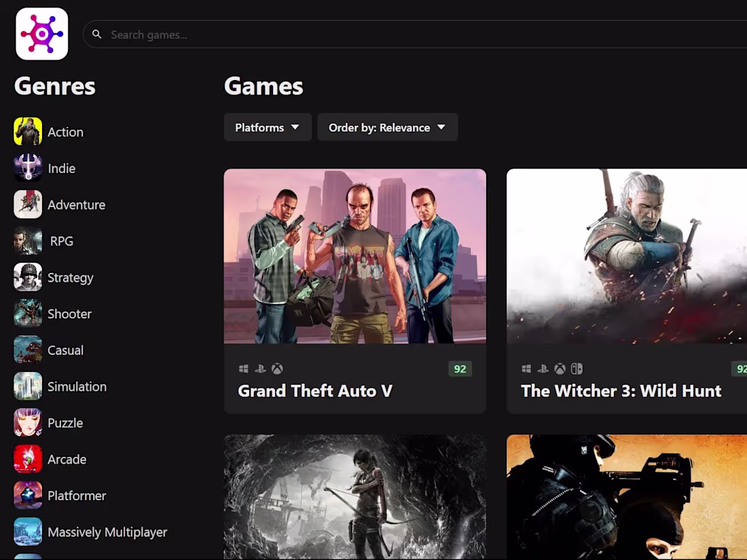Click the Xbox icon under Grand Theft Auto V
The width and height of the screenshot is (747, 560).
click(x=277, y=369)
